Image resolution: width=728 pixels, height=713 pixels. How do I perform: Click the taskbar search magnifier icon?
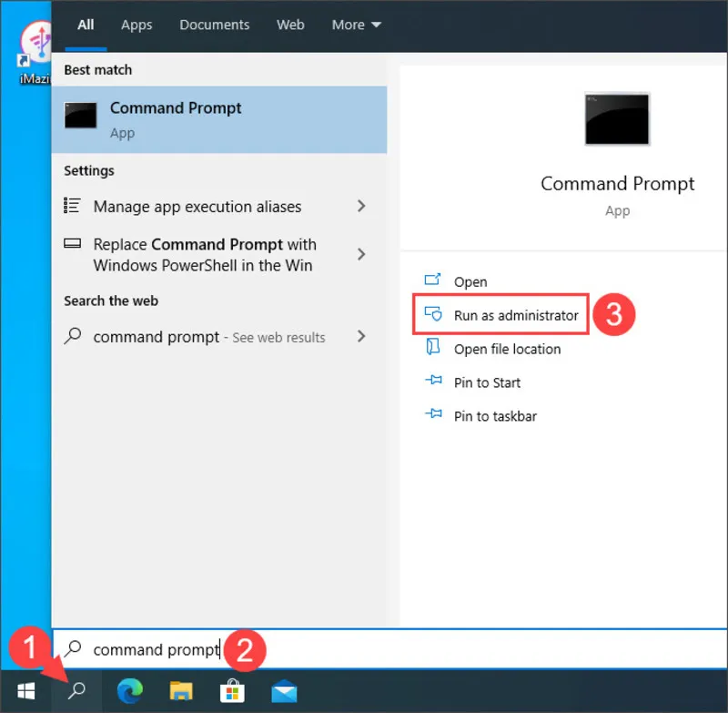point(76,691)
